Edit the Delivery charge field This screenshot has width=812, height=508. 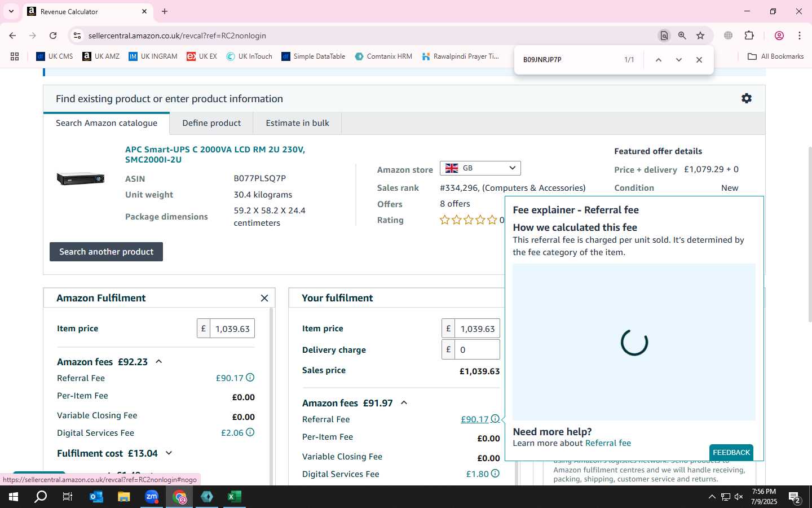477,349
